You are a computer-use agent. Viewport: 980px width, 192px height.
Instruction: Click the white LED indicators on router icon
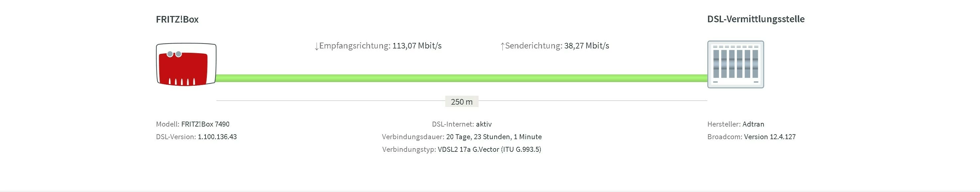click(x=182, y=81)
